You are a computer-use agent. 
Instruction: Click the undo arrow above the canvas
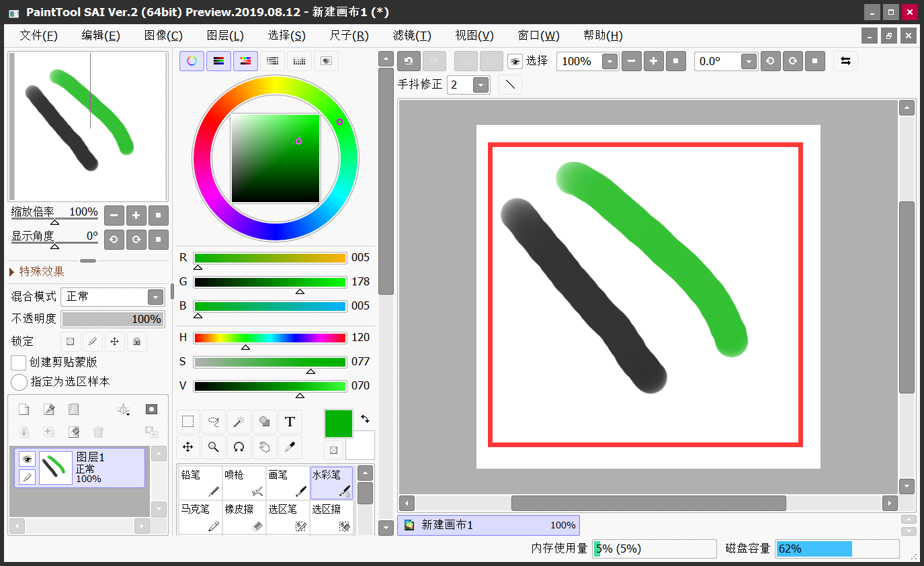[x=409, y=61]
